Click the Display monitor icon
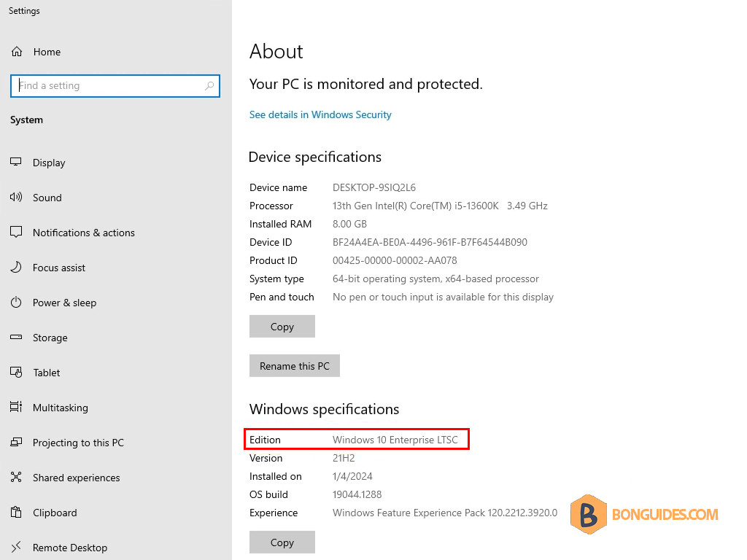This screenshot has height=560, width=747. pos(16,162)
